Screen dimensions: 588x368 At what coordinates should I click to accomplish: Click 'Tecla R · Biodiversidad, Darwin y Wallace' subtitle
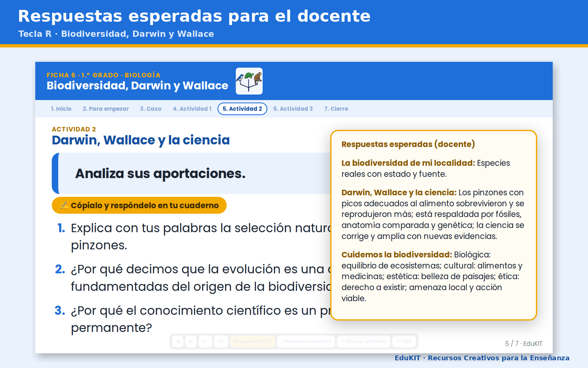pos(116,34)
